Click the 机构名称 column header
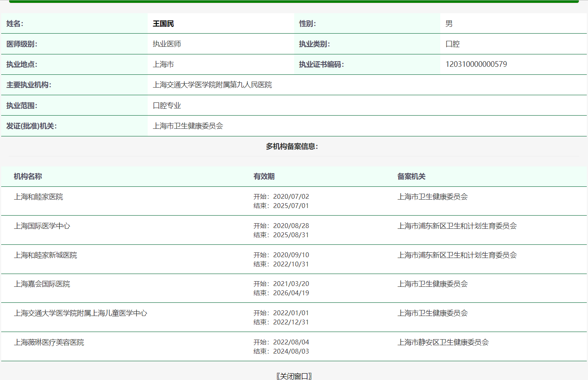The image size is (588, 380). pos(28,176)
